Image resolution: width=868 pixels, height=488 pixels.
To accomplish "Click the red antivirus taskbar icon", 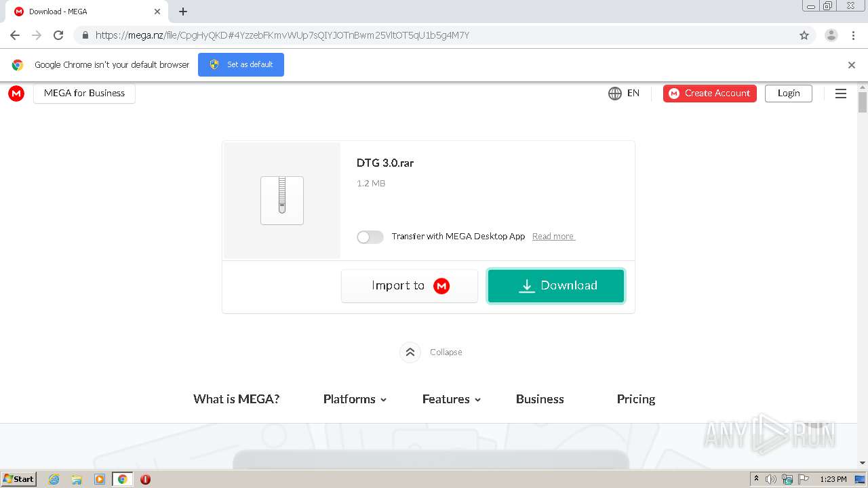I will [145, 479].
